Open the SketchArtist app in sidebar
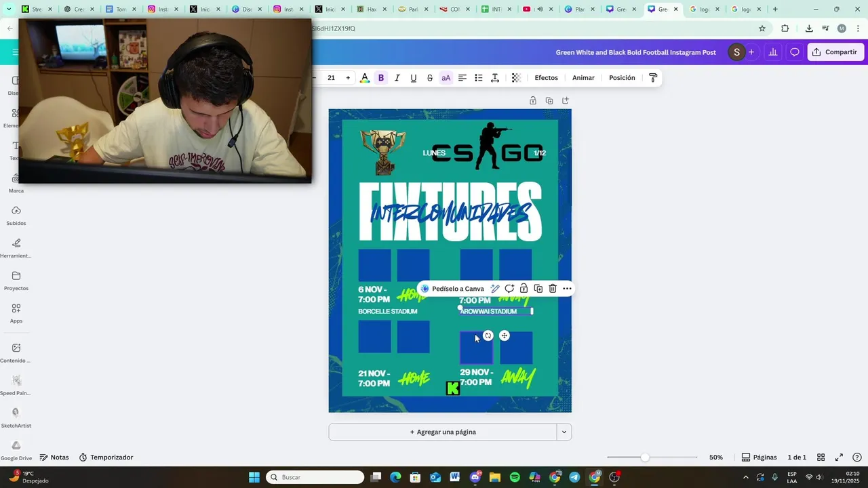868x488 pixels. pyautogui.click(x=16, y=417)
